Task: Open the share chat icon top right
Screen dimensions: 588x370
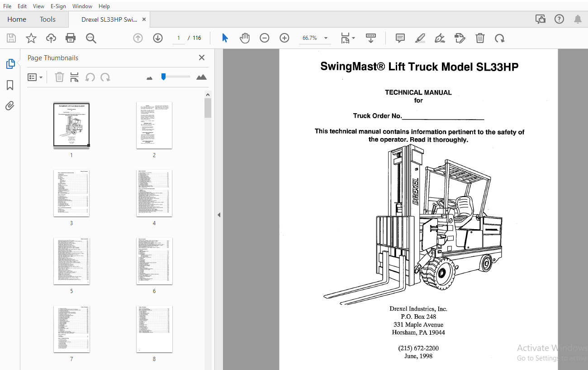Action: click(x=540, y=19)
